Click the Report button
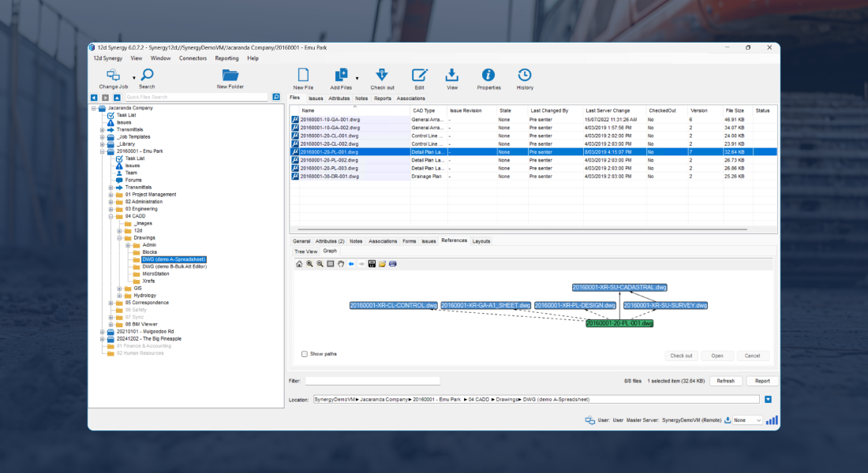 pos(761,381)
